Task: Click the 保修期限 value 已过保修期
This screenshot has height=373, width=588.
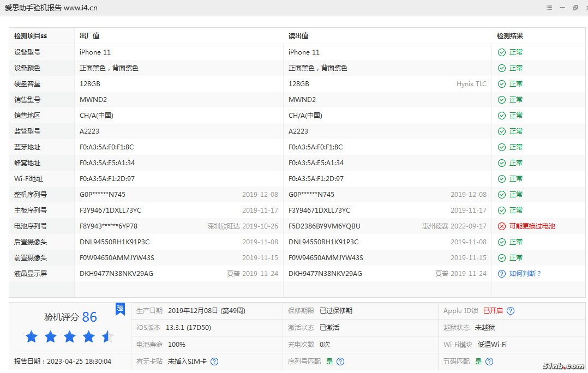Action: click(336, 311)
